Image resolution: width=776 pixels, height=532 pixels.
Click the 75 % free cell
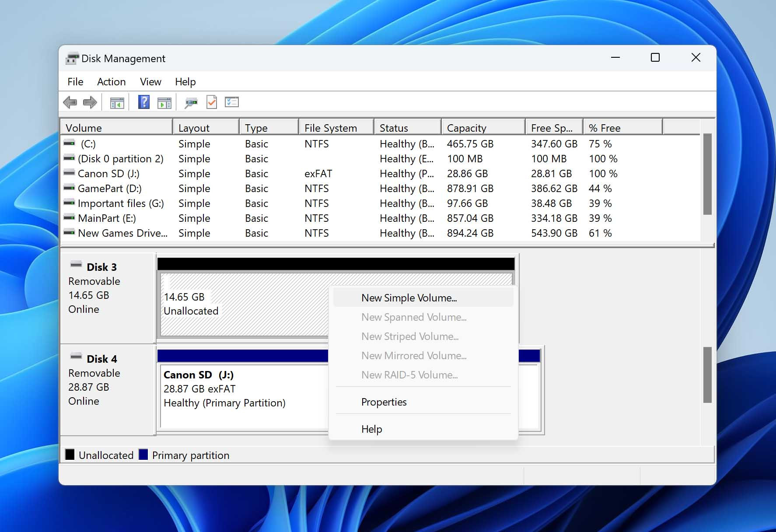[600, 144]
